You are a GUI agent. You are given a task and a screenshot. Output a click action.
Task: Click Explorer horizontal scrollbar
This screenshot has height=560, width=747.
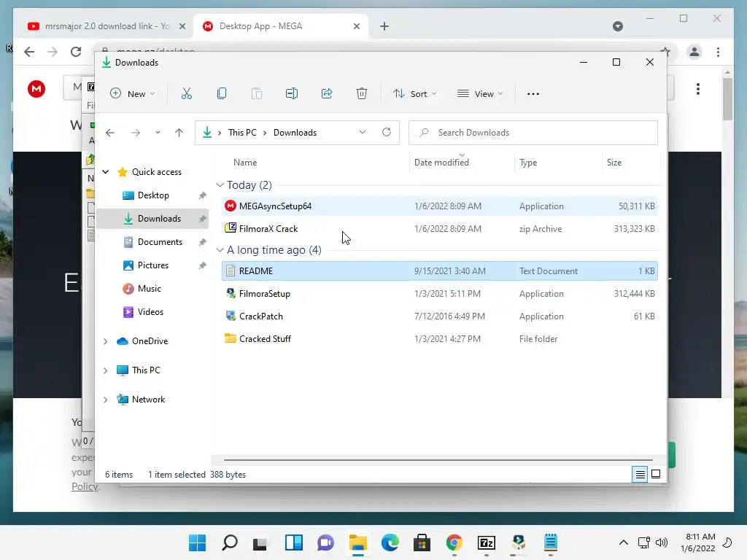point(438,460)
